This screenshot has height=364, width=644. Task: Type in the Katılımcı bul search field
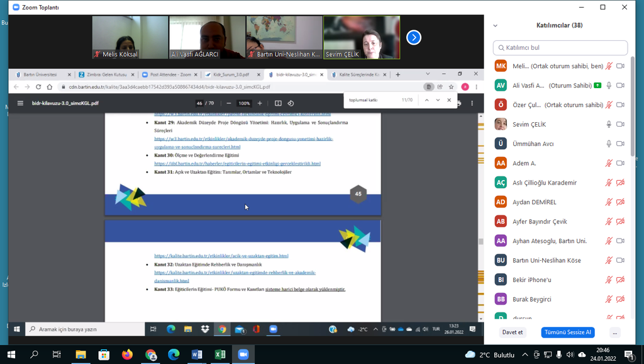[x=560, y=48]
